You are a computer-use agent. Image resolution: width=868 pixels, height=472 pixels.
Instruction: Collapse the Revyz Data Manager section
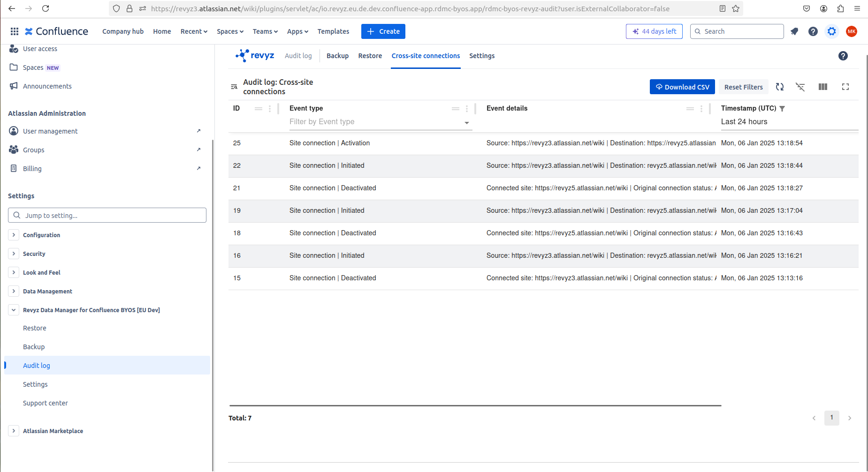pos(14,310)
